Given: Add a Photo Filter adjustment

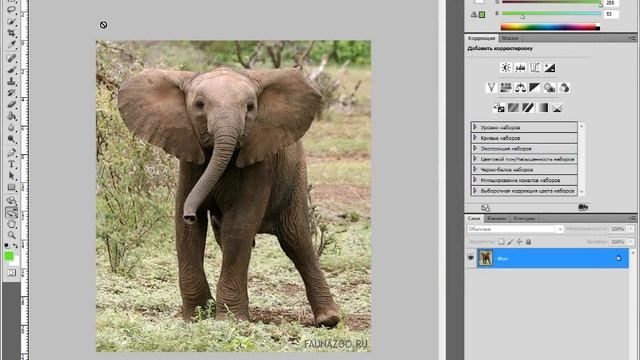Looking at the screenshot, I should click(549, 88).
